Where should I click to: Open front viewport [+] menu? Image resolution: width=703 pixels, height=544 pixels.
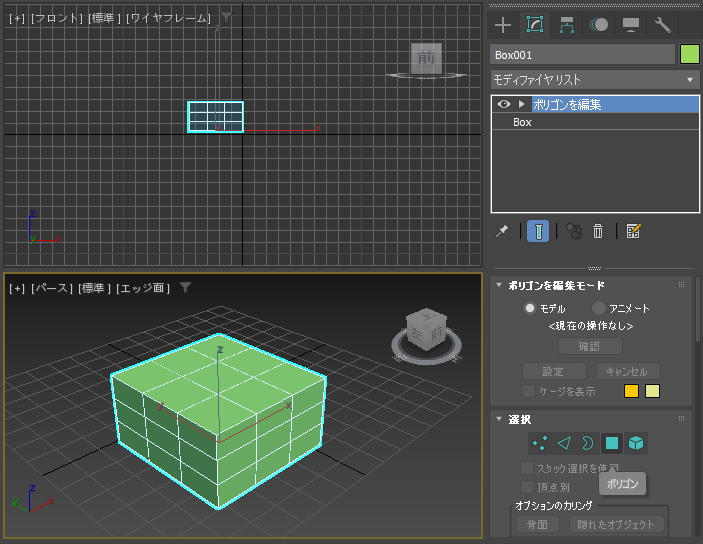[17, 18]
